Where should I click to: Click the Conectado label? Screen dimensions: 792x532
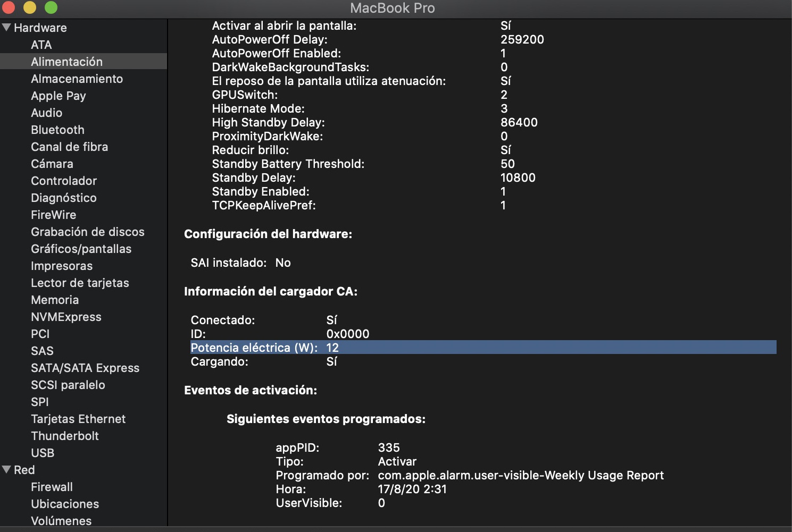223,320
